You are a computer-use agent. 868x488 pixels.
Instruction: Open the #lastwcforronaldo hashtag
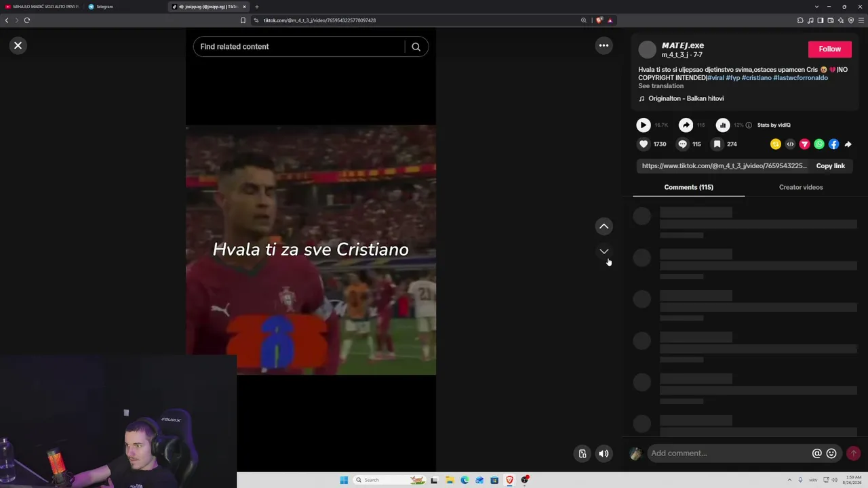pyautogui.click(x=800, y=78)
